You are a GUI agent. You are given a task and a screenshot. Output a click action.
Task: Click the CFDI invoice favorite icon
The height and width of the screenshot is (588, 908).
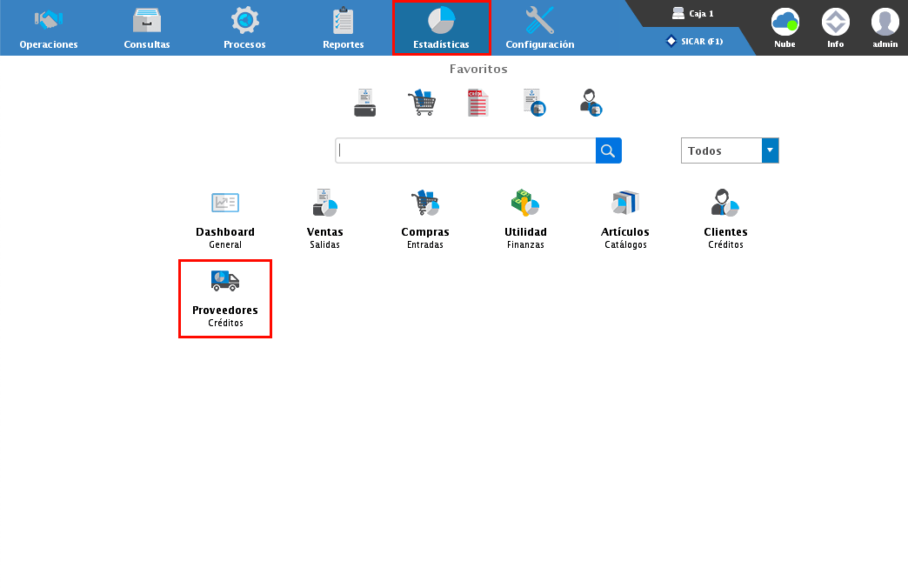[x=477, y=103]
